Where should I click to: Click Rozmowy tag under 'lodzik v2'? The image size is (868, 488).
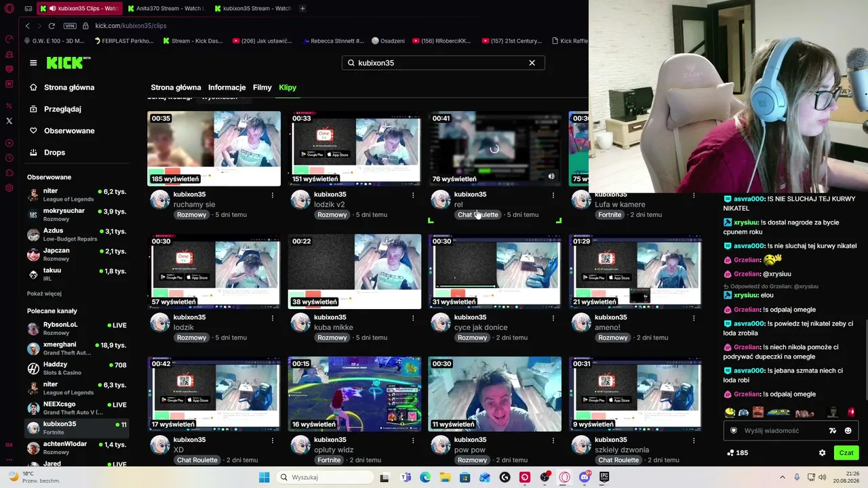[332, 215]
